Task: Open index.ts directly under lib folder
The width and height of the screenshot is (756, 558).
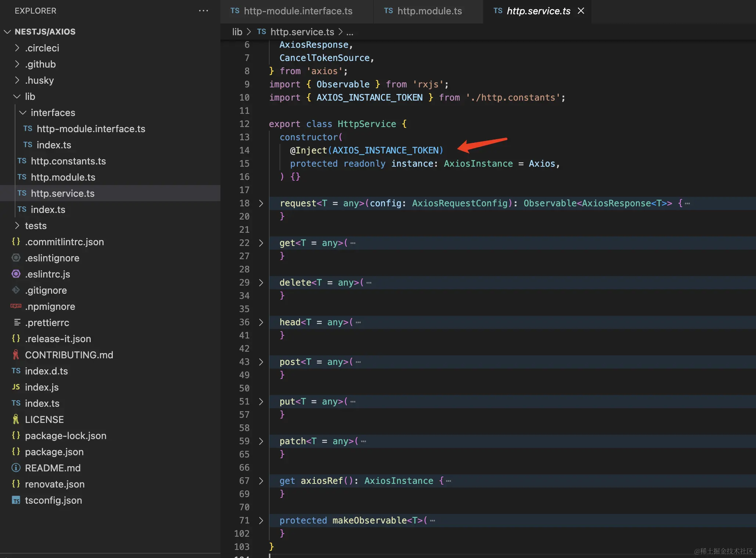Action: click(110, 210)
